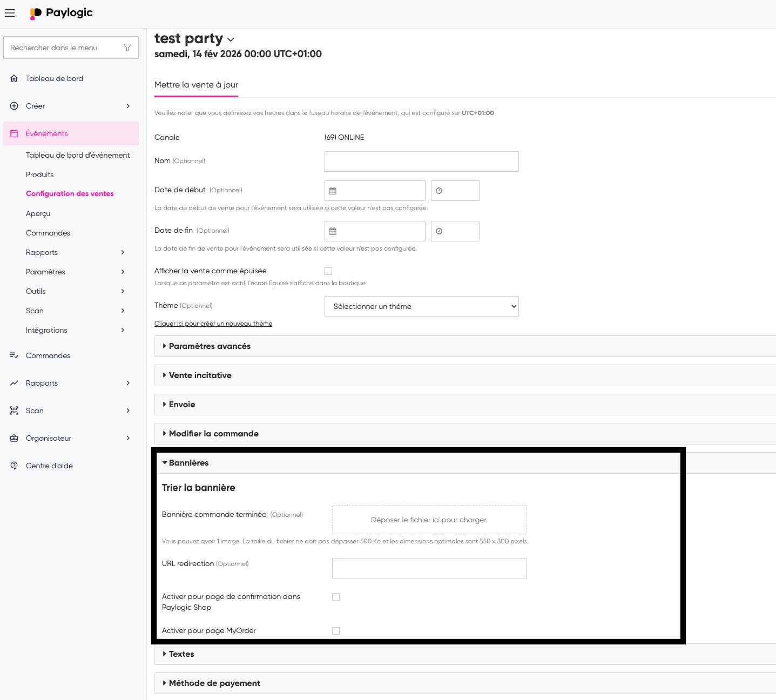The image size is (776, 700).
Task: Click the URL redirection input field
Action: pyautogui.click(x=429, y=568)
